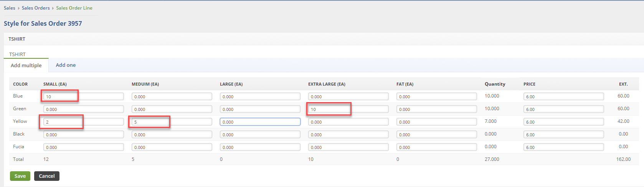Viewport: 644px width, 187px height.
Task: Select the Blue Large quantity field
Action: point(260,96)
